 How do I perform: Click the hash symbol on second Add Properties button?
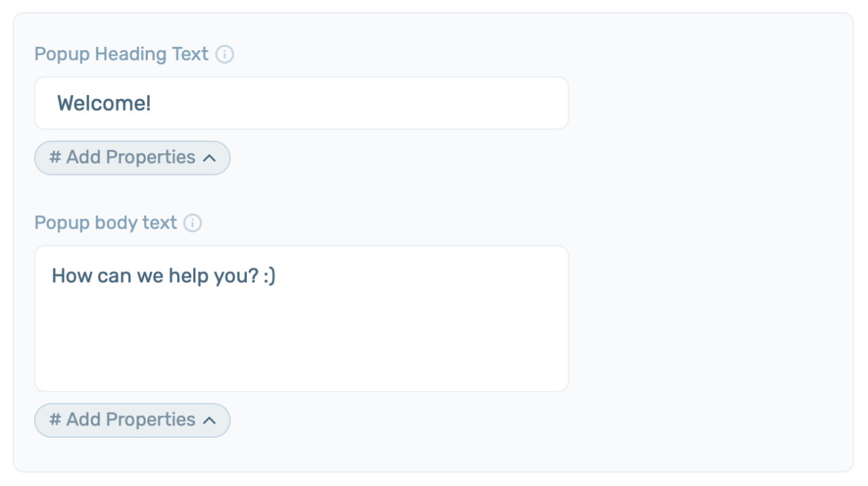[x=56, y=420]
